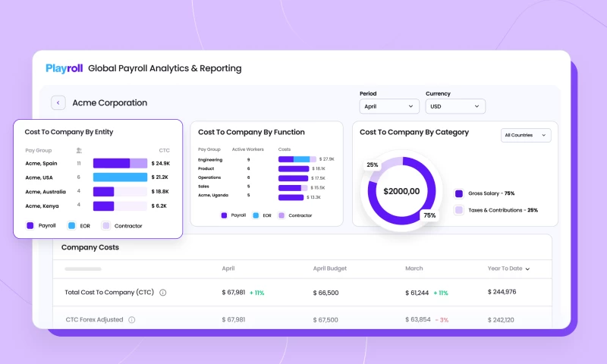Click the Engineering cost bar in Function chart
Screen dimensions: 607x364
click(295, 159)
